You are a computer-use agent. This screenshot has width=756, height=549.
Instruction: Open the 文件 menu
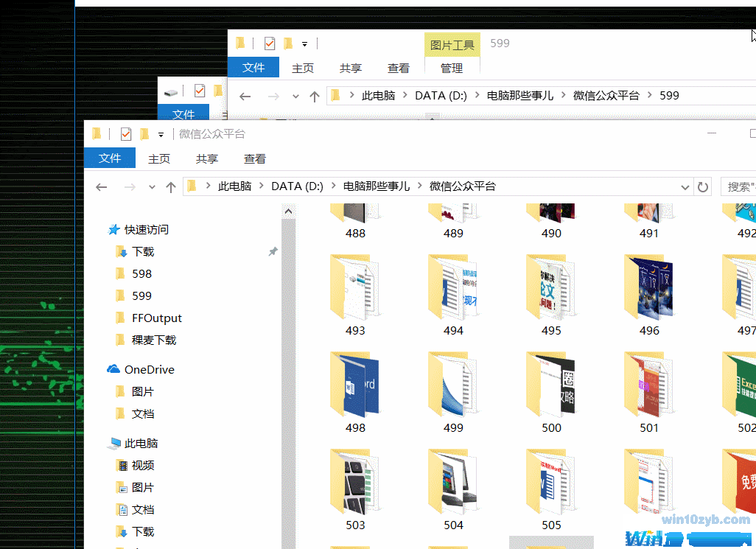110,158
